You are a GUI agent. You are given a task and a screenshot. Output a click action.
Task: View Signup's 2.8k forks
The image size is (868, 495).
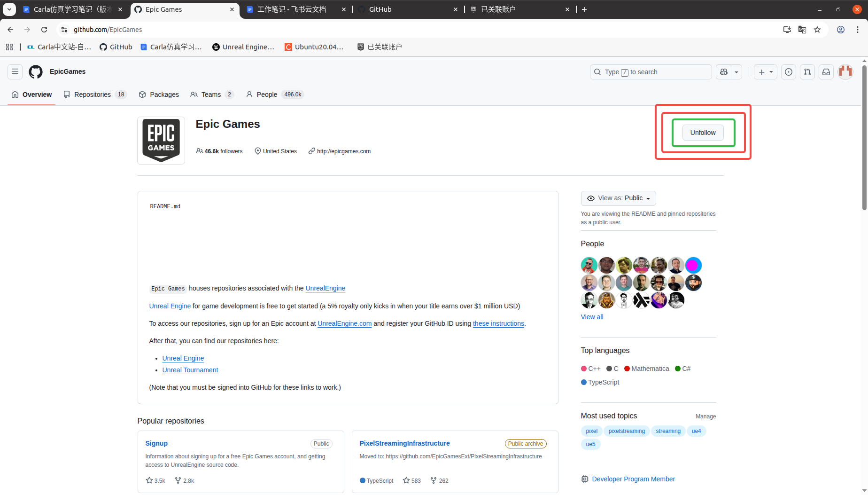[185, 480]
